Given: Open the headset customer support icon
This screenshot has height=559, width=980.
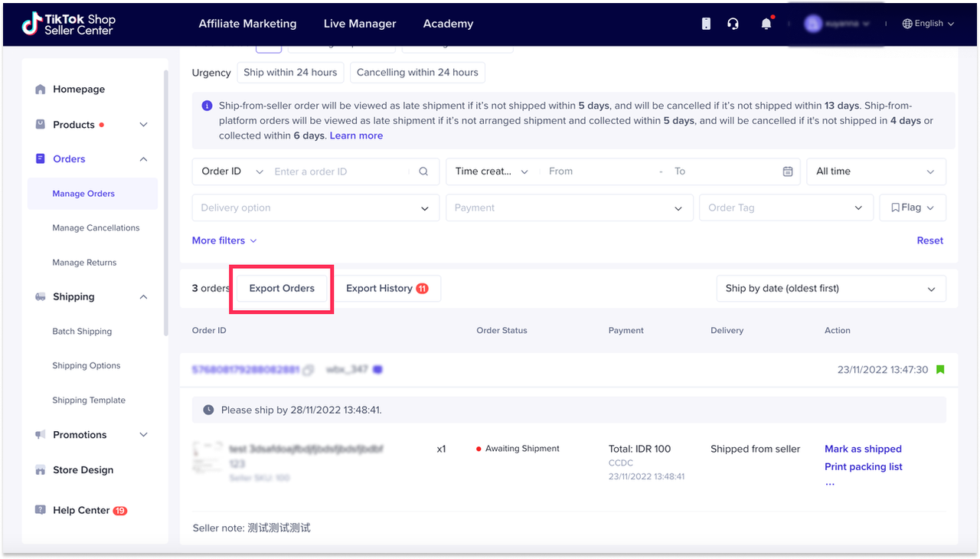Looking at the screenshot, I should (x=733, y=24).
